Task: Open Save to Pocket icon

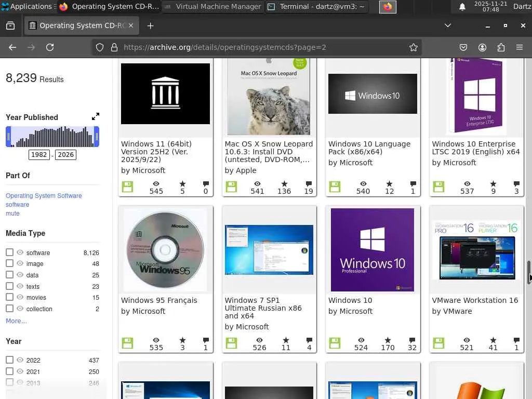Action: (463, 47)
